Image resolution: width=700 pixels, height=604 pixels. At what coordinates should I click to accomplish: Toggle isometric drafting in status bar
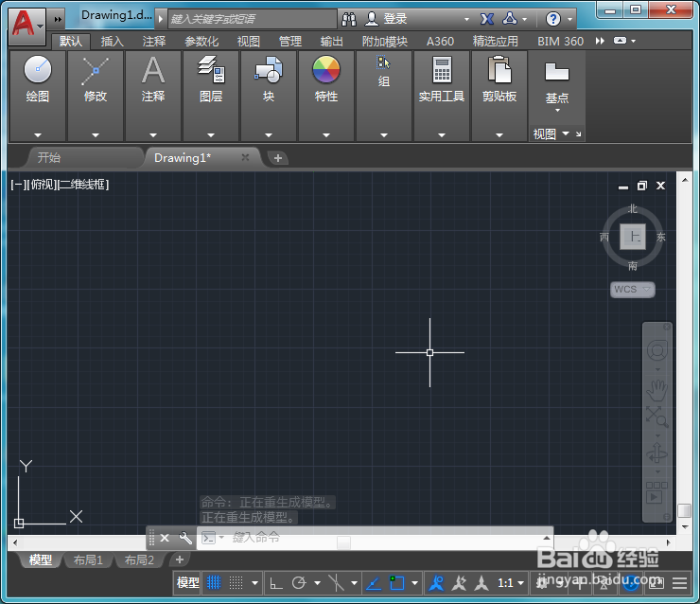336,582
